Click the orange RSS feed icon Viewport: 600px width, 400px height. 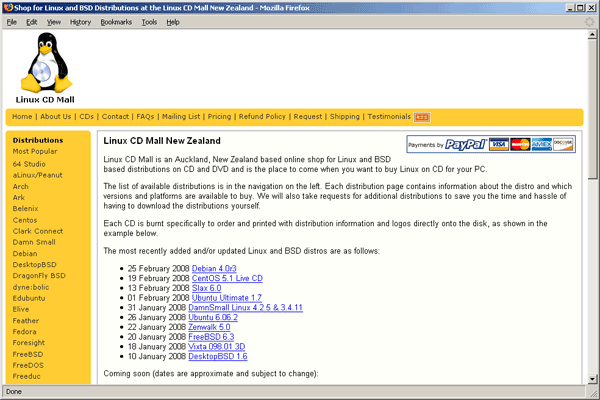click(x=422, y=117)
